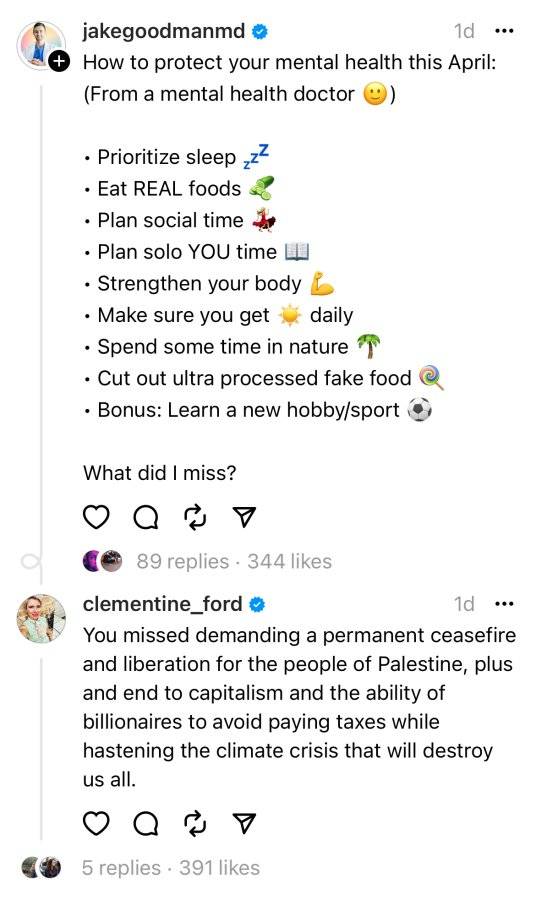Send clementine_ford's reply via share icon
Image resolution: width=536 pixels, height=900 pixels.
click(x=244, y=823)
